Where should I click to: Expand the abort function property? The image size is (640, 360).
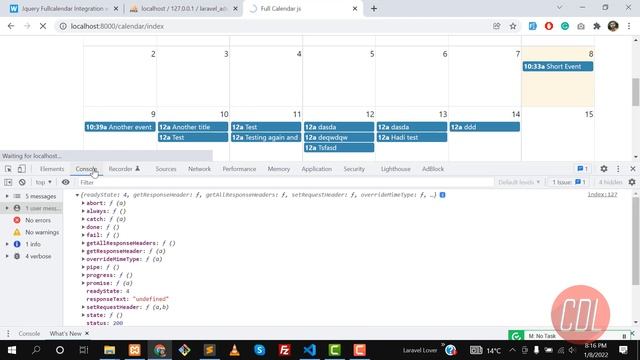[83, 203]
